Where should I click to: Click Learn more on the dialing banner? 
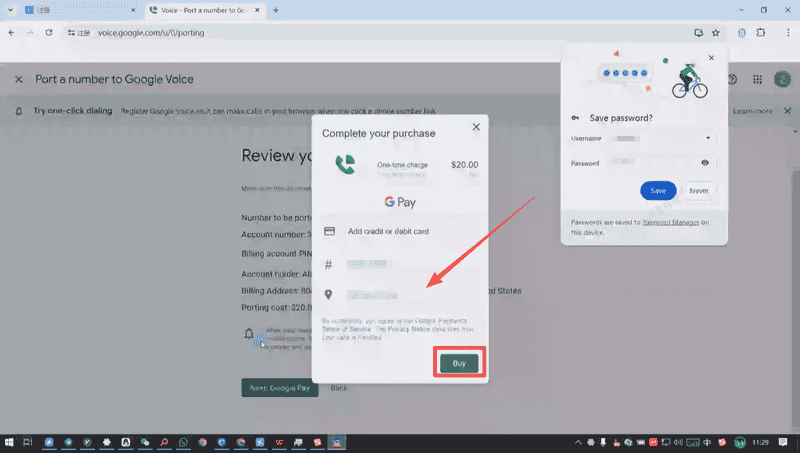752,111
